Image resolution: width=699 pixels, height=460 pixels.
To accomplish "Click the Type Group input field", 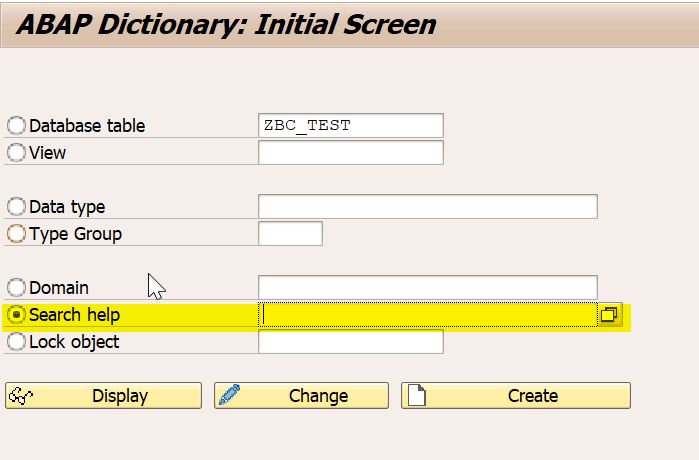I will pyautogui.click(x=290, y=234).
